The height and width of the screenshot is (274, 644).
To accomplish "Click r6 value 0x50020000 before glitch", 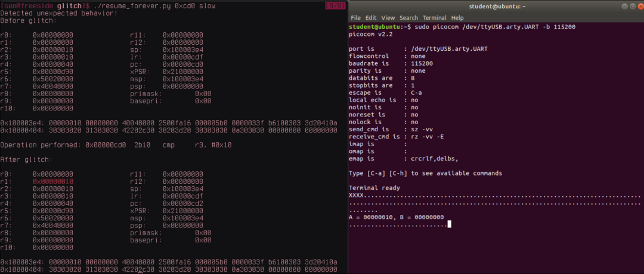I will (53, 79).
